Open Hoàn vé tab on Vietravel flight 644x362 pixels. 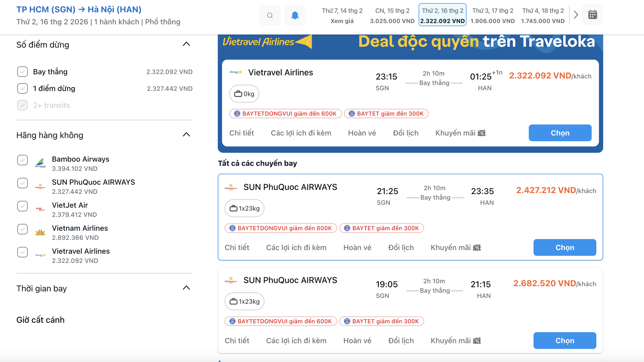pyautogui.click(x=362, y=133)
